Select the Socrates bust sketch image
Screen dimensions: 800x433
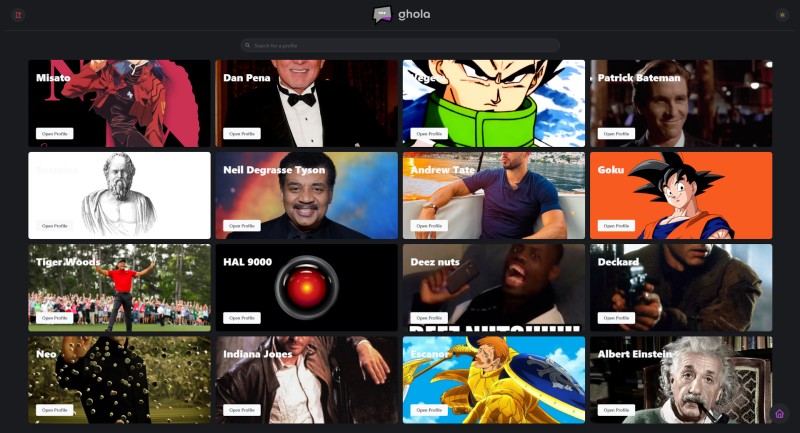coord(119,195)
